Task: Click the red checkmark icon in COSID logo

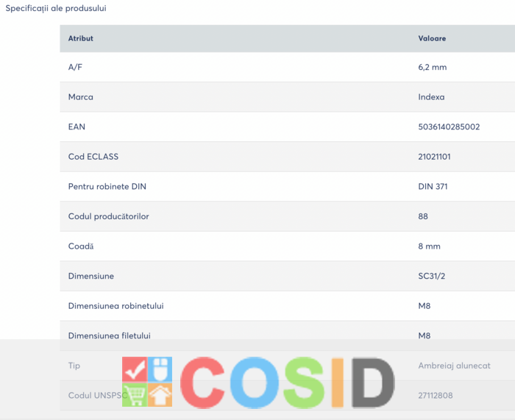Action: pos(135,369)
